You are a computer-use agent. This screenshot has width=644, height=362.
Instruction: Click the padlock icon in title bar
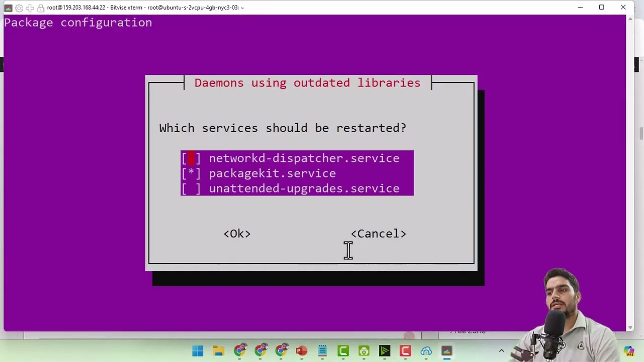(x=40, y=8)
